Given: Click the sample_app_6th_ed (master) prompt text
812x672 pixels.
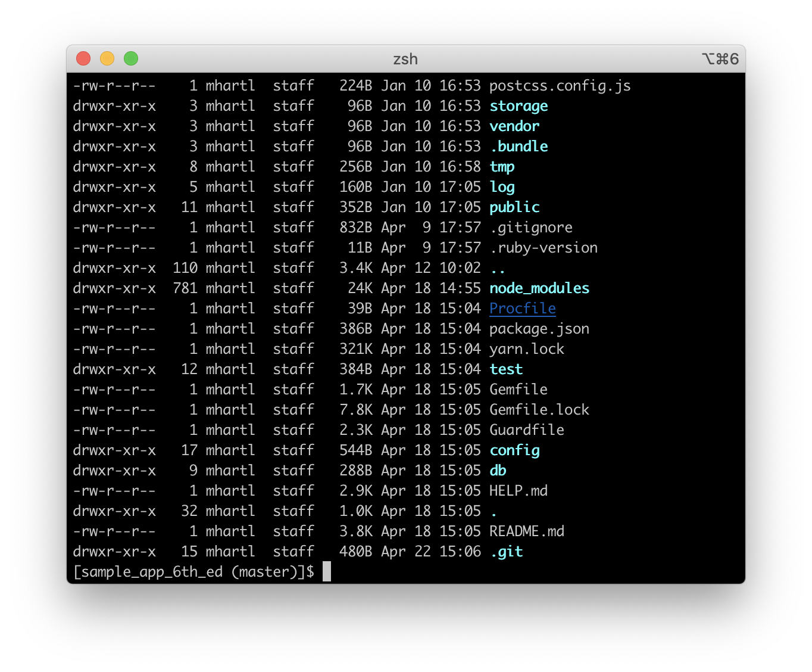Looking at the screenshot, I should (x=193, y=572).
